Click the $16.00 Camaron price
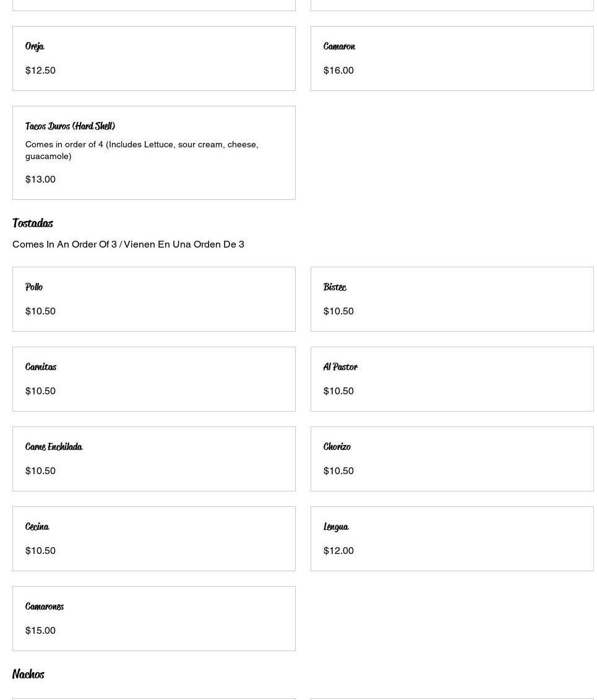Image resolution: width=597 pixels, height=700 pixels. click(x=338, y=70)
